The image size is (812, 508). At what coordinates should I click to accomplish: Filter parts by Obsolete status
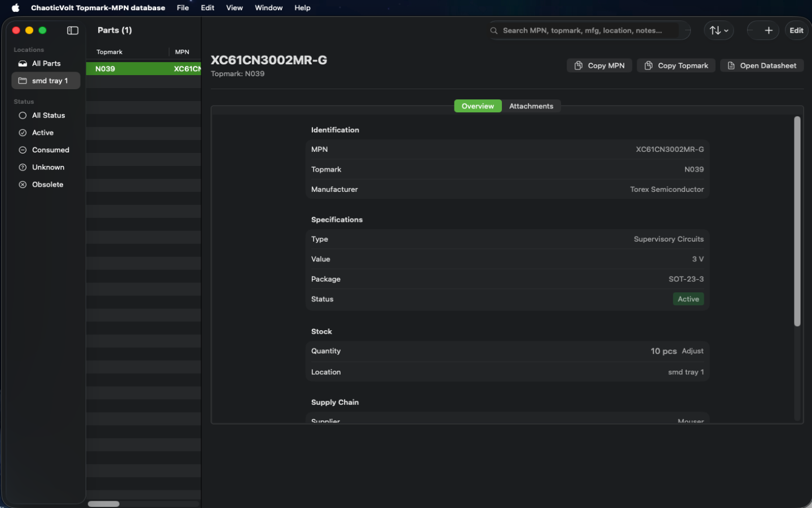pos(46,185)
